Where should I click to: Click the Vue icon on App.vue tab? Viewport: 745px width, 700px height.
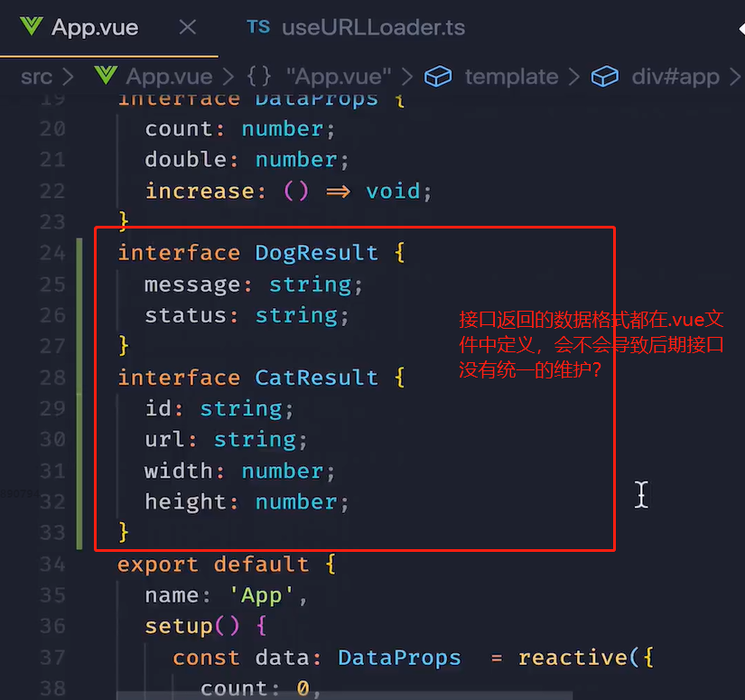32,26
